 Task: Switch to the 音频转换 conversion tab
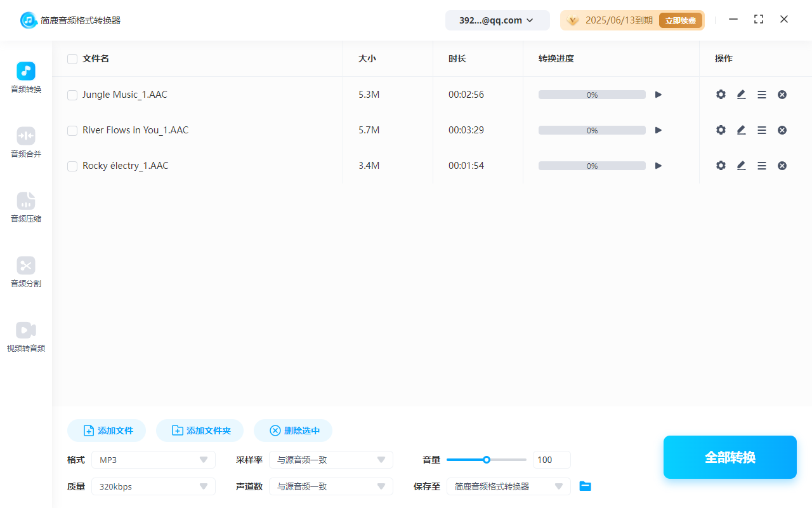tap(25, 76)
